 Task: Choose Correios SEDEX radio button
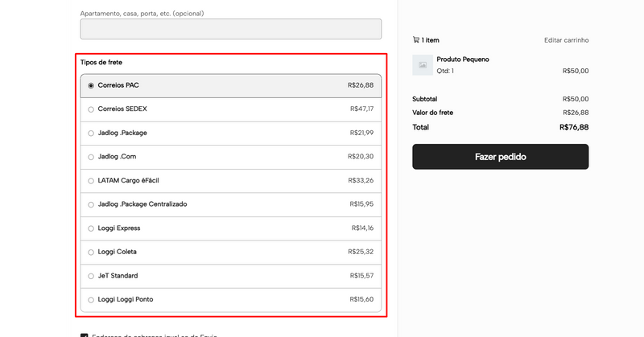click(91, 109)
